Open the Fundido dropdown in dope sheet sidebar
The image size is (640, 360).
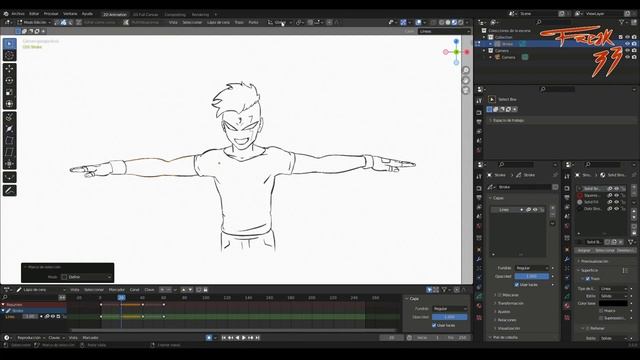(449, 309)
